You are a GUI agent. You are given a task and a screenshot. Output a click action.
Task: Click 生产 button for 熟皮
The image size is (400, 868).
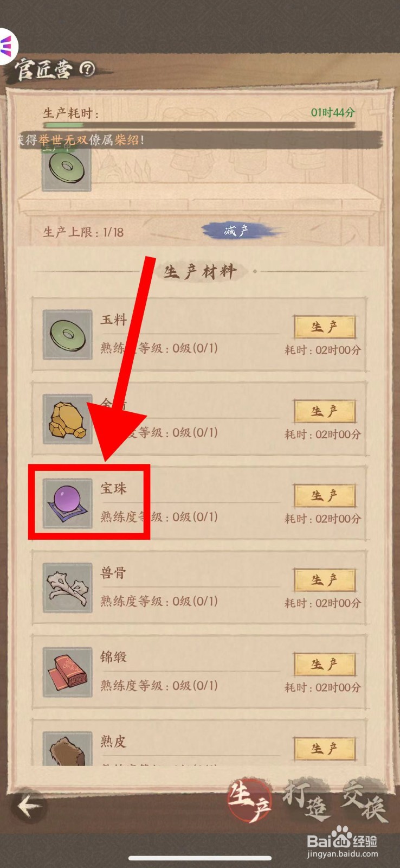[x=325, y=749]
